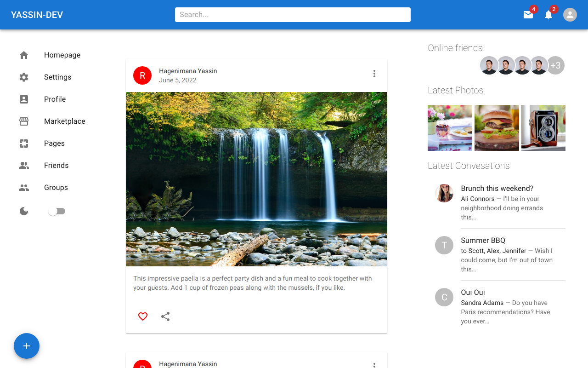Open the three-dot menu on June 5 post
The width and height of the screenshot is (588, 368).
point(374,74)
